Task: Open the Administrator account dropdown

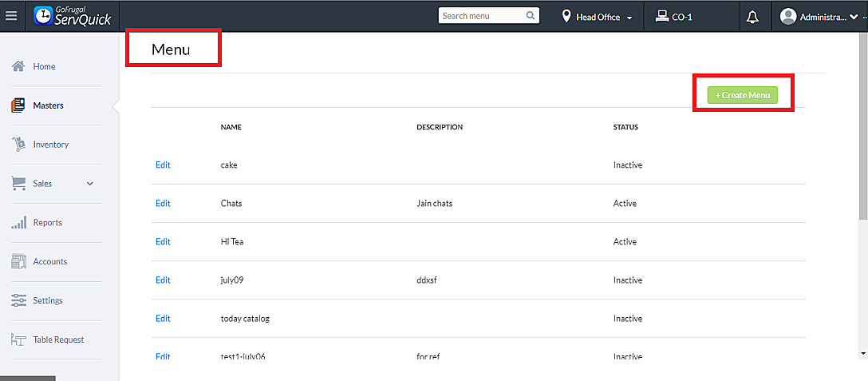Action: click(x=823, y=17)
